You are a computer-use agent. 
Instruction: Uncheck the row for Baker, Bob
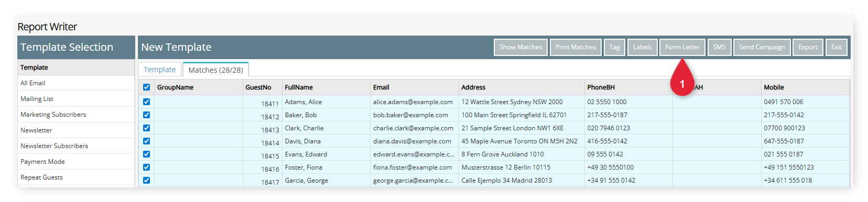click(146, 115)
